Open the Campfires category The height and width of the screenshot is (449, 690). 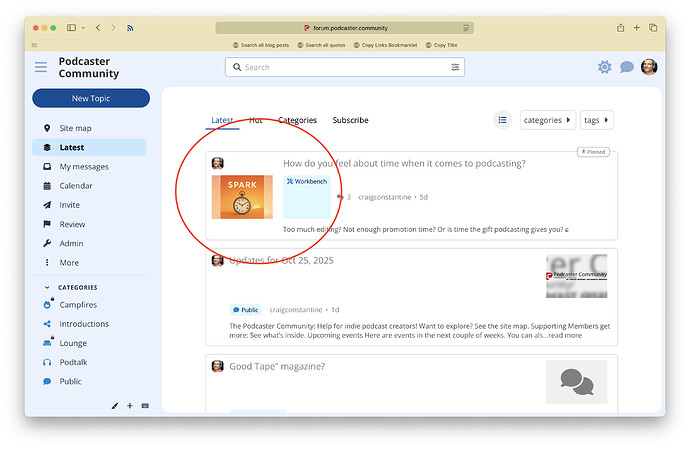pyautogui.click(x=78, y=305)
